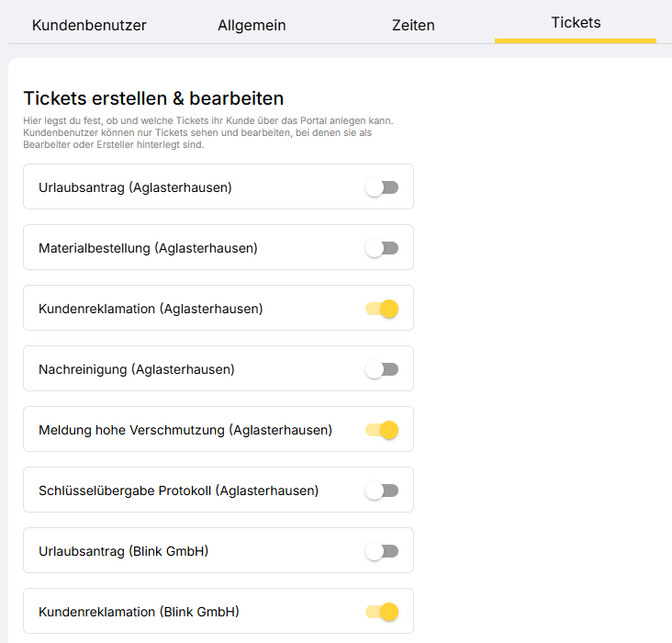Screen dimensions: 672x643
Task: Click the Urlaubsantrag (Blink GmbH) label text
Action: coord(124,551)
